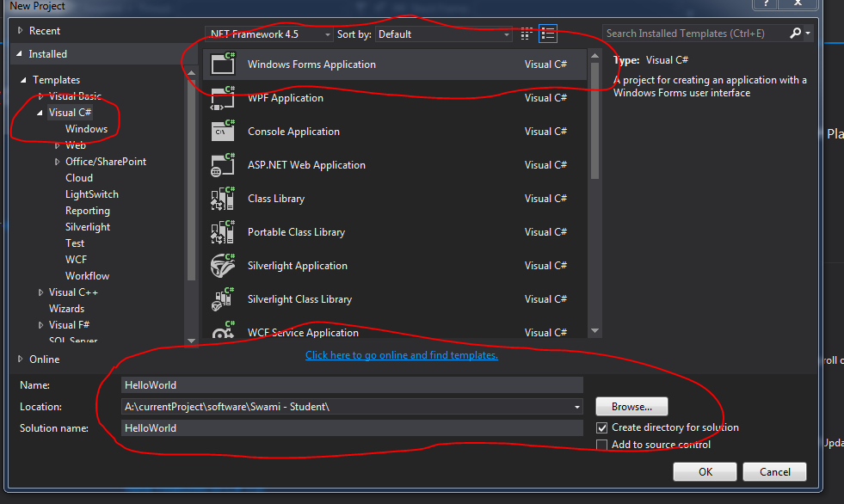Select the Silverlight category
844x504 pixels.
88,227
